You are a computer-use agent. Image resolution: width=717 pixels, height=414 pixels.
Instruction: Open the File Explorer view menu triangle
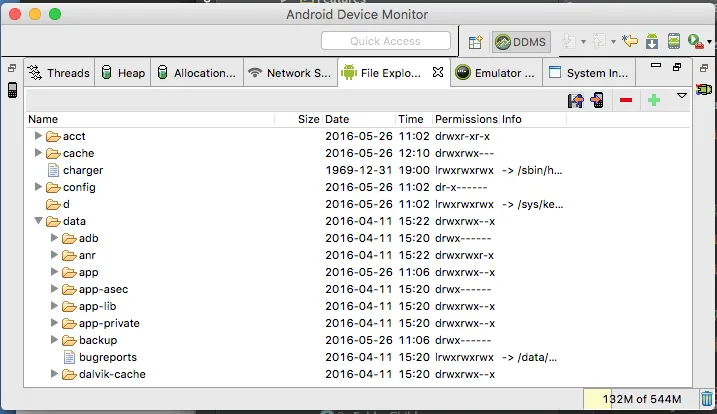click(x=682, y=96)
